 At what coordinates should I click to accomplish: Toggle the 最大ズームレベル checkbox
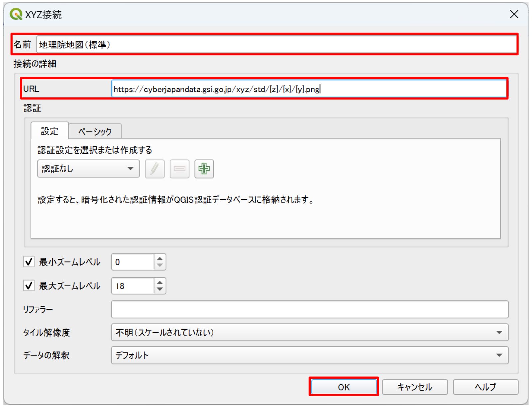click(29, 286)
